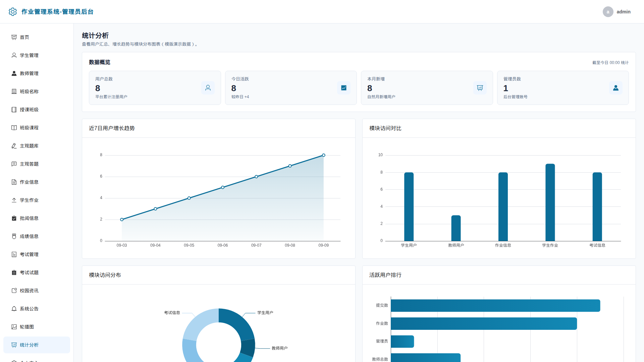Navigate to 班级课程 in sidebar
644x362 pixels.
pos(37,128)
